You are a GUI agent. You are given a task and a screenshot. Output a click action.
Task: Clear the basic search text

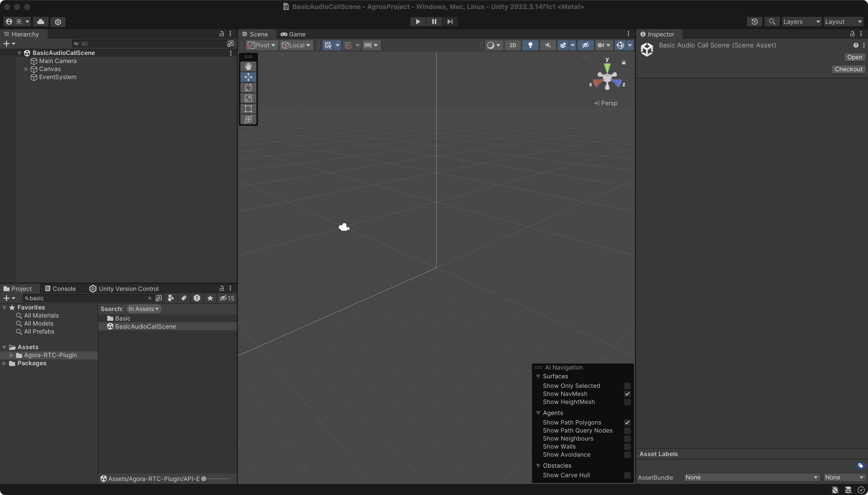click(x=149, y=298)
